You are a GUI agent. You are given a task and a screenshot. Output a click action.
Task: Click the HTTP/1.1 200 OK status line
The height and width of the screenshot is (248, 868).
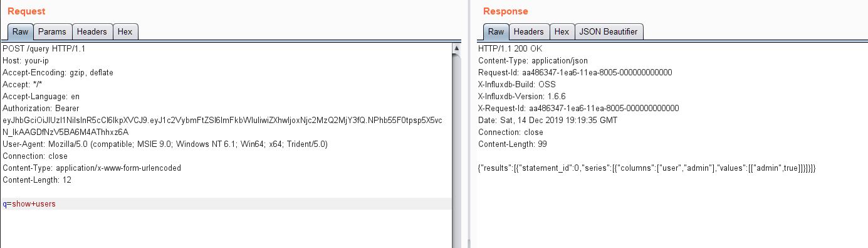pos(510,48)
